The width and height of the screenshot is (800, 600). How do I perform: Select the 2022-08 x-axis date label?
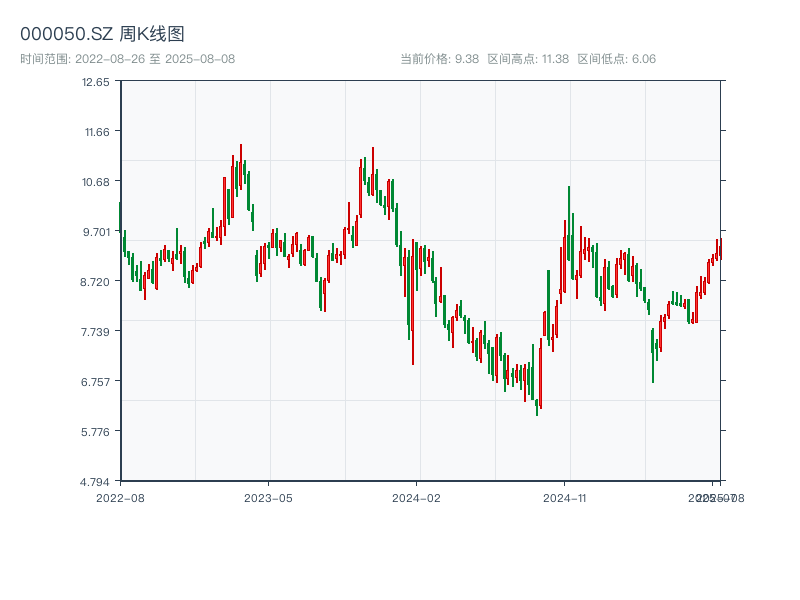(x=120, y=497)
